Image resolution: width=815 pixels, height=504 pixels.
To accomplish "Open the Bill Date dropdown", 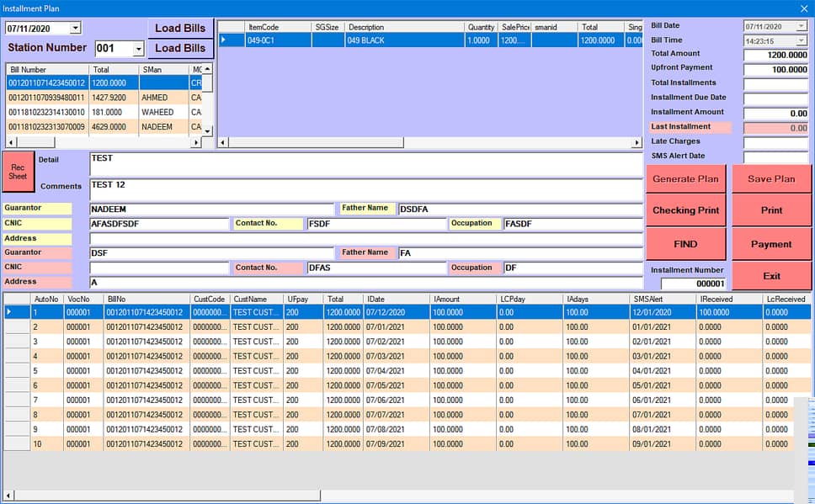I will (801, 26).
